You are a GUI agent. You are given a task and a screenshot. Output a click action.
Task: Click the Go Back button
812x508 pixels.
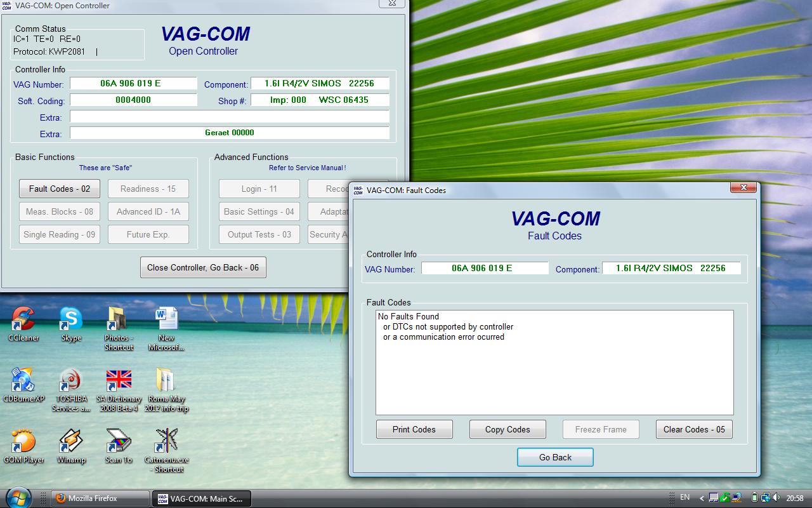point(555,457)
